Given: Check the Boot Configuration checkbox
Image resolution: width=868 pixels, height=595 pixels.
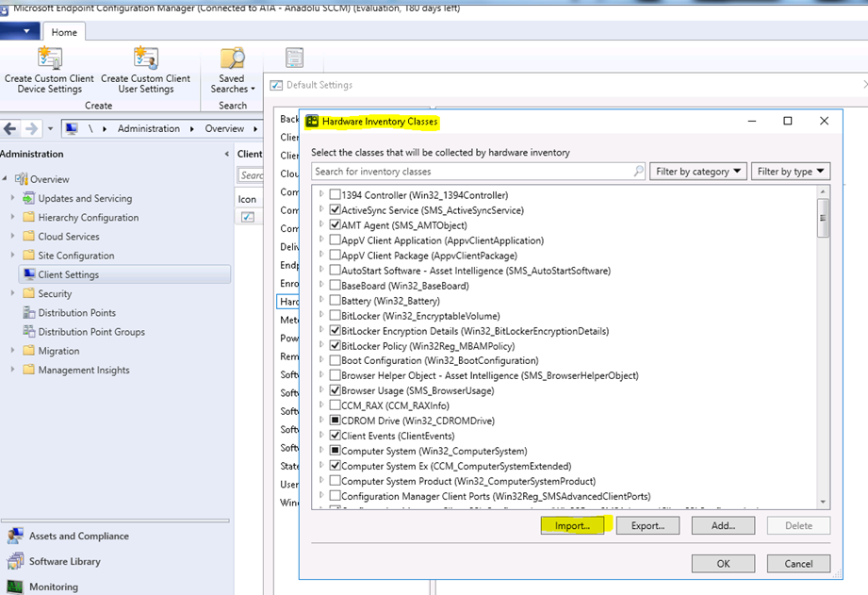Looking at the screenshot, I should point(335,359).
